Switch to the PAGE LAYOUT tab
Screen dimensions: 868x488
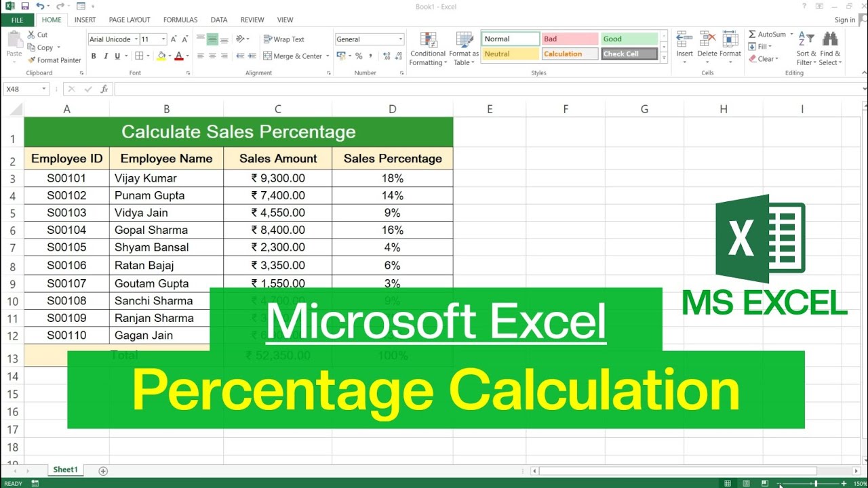point(130,20)
